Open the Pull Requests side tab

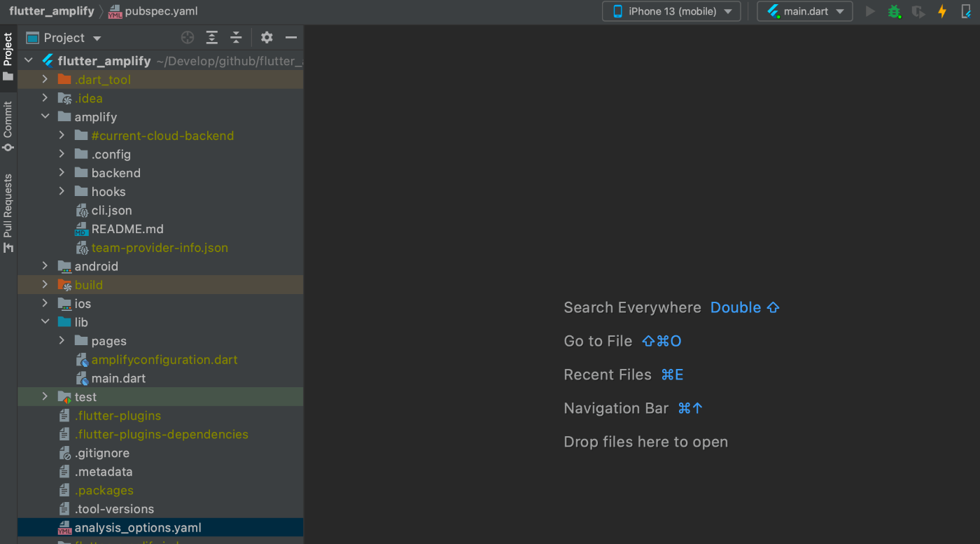8,213
